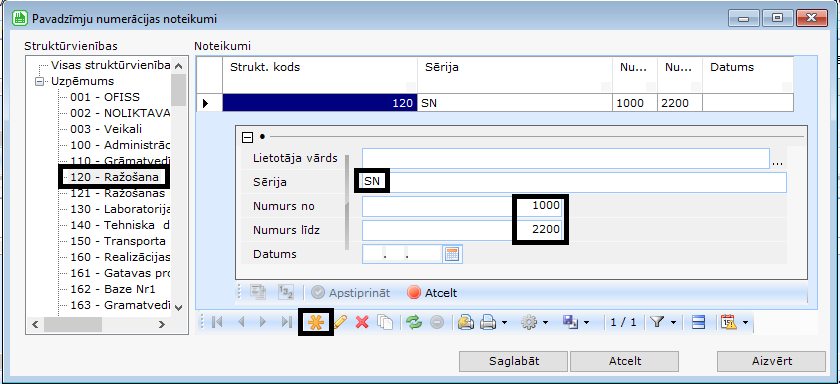Click the blue rows layout view icon
The width and height of the screenshot is (840, 384).
point(698,322)
